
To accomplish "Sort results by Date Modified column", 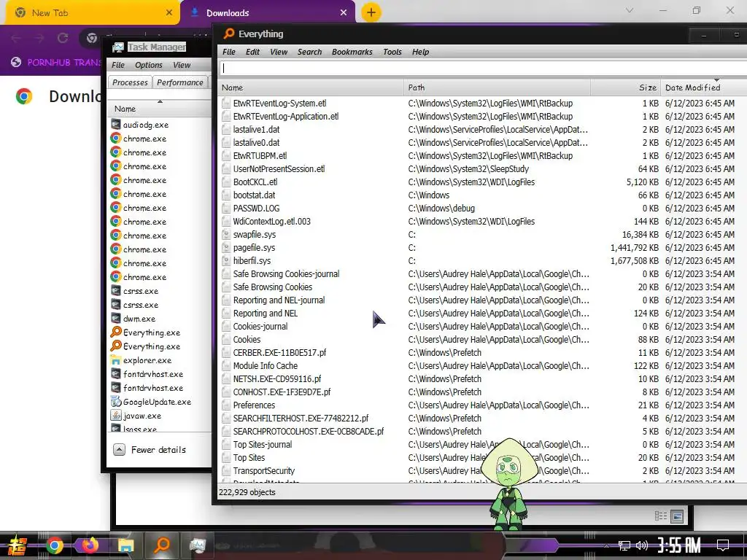I will pyautogui.click(x=704, y=87).
